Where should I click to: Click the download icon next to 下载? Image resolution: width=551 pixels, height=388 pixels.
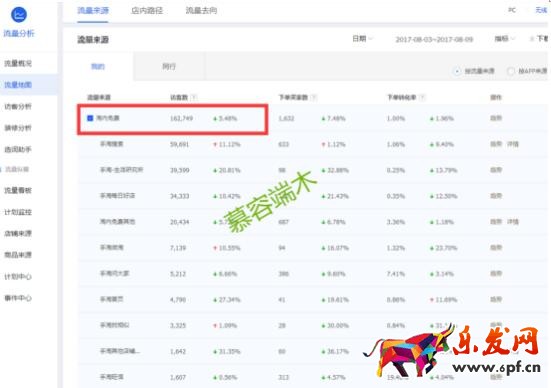(532, 39)
